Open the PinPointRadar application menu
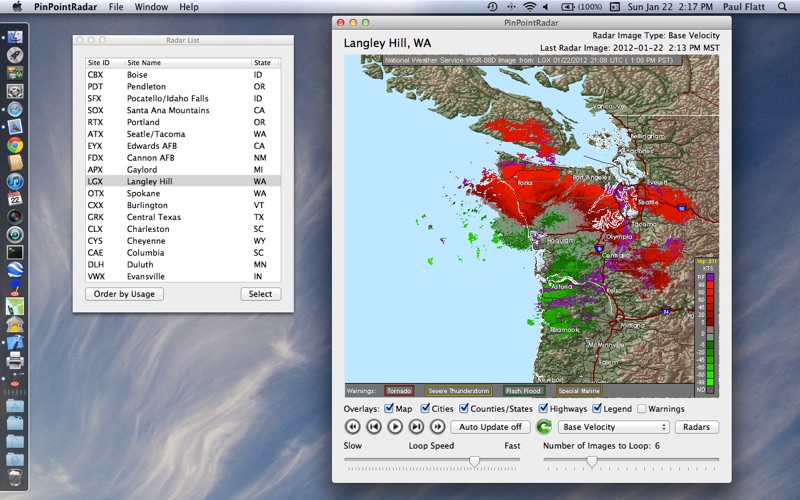The height and width of the screenshot is (500, 800). [65, 7]
